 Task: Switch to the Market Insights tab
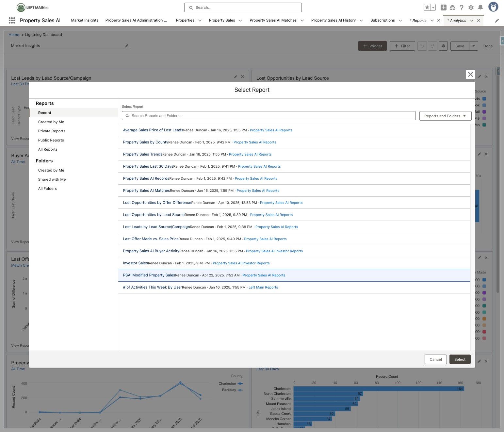coord(85,20)
